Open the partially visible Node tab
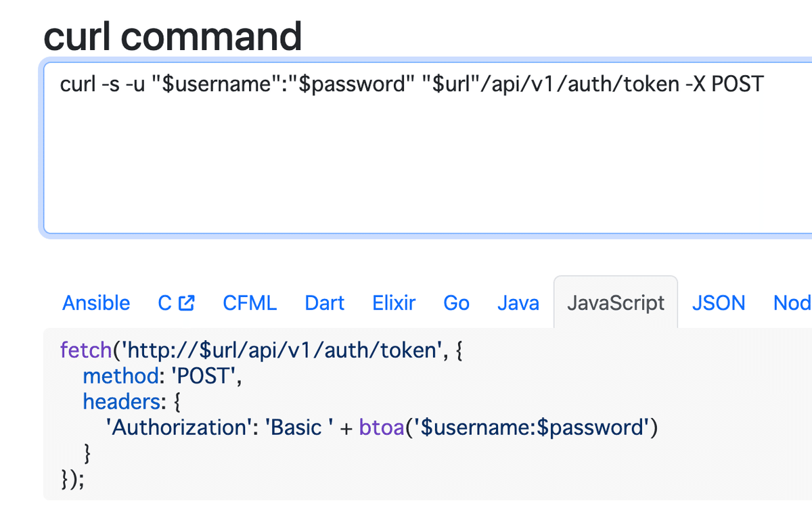 [792, 302]
